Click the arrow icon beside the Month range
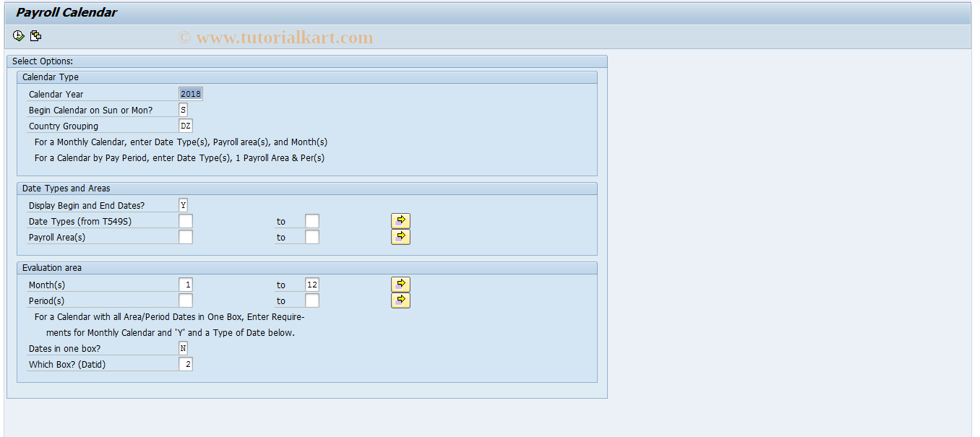 pyautogui.click(x=400, y=284)
